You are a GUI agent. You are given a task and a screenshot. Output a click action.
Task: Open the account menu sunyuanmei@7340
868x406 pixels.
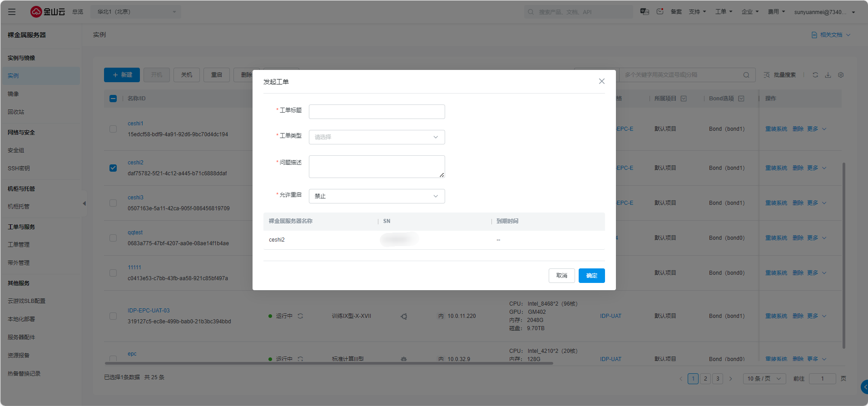(x=824, y=12)
